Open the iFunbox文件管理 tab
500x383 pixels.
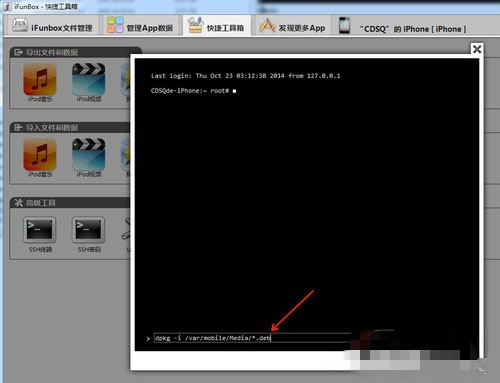coord(52,26)
